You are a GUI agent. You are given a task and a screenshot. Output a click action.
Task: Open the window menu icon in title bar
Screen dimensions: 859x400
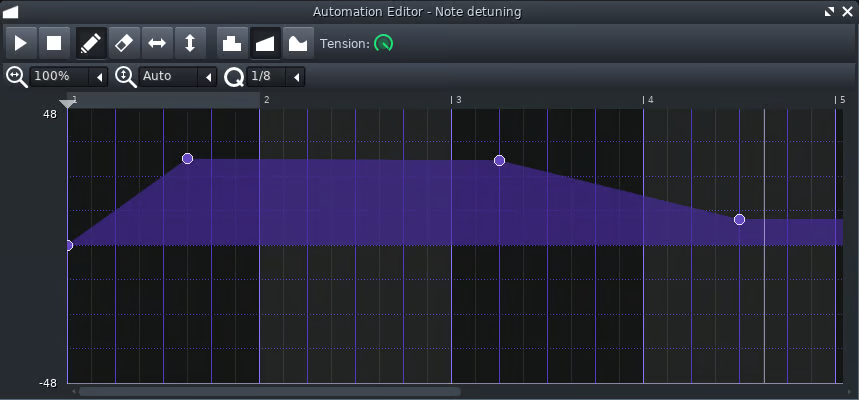[x=11, y=11]
